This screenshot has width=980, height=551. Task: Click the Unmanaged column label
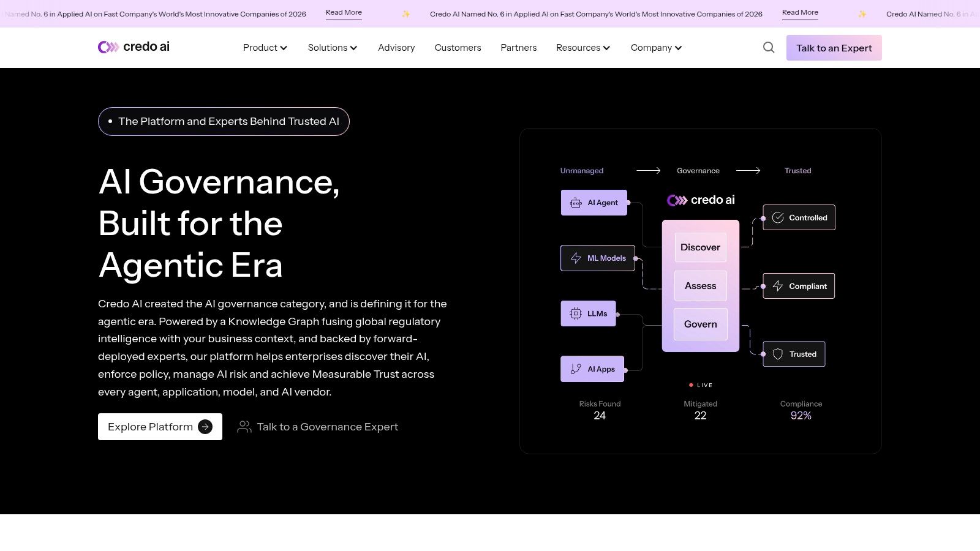[x=582, y=171]
